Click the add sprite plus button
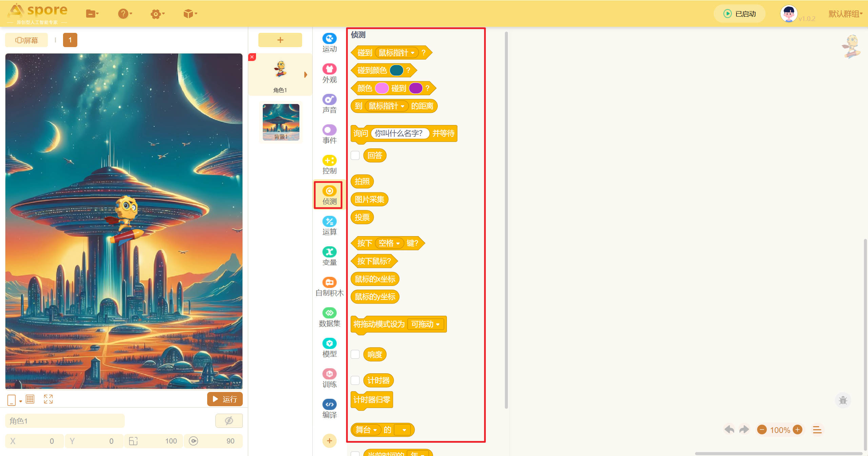This screenshot has height=456, width=868. (280, 40)
